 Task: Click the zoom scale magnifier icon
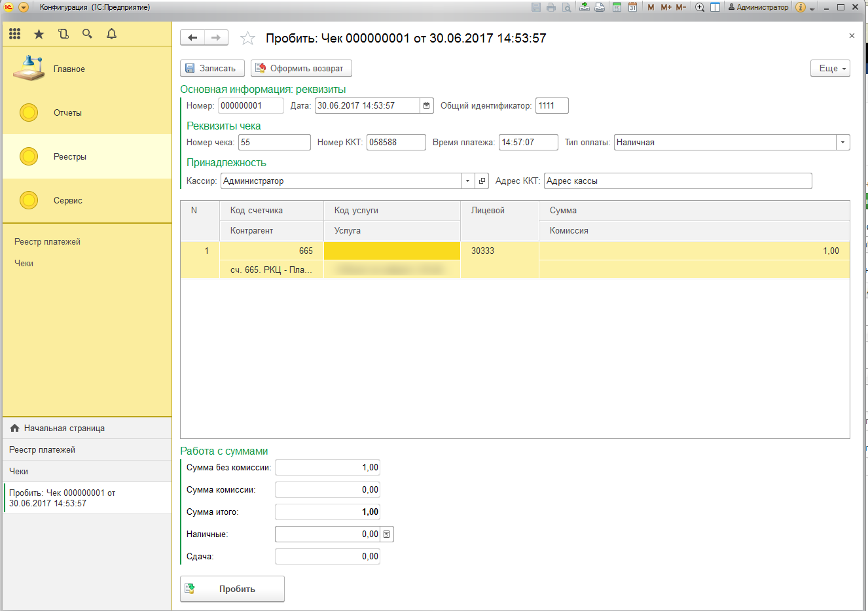(x=700, y=7)
